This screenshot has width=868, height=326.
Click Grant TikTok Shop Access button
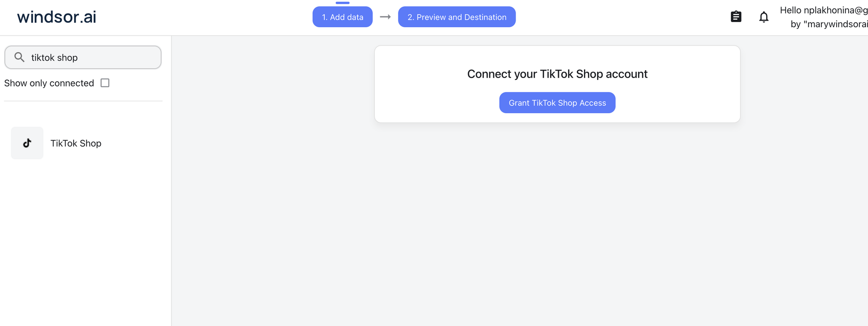click(x=557, y=103)
